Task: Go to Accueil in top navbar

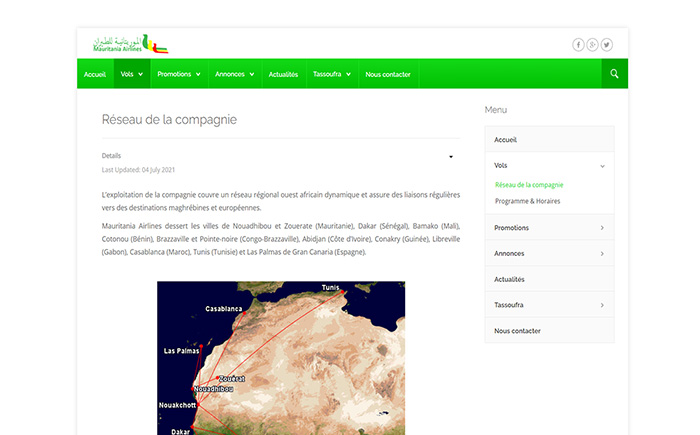Action: [95, 74]
